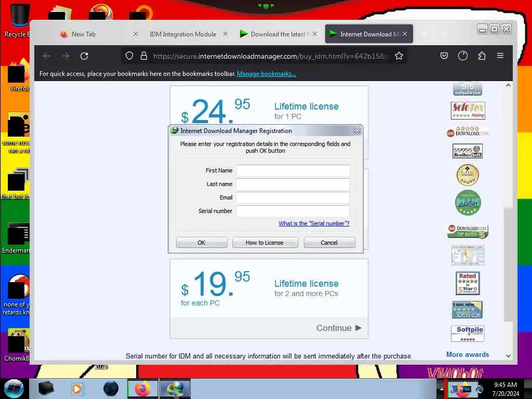Open the extensions puzzle-piece icon
This screenshot has height=399, width=532.
[482, 56]
